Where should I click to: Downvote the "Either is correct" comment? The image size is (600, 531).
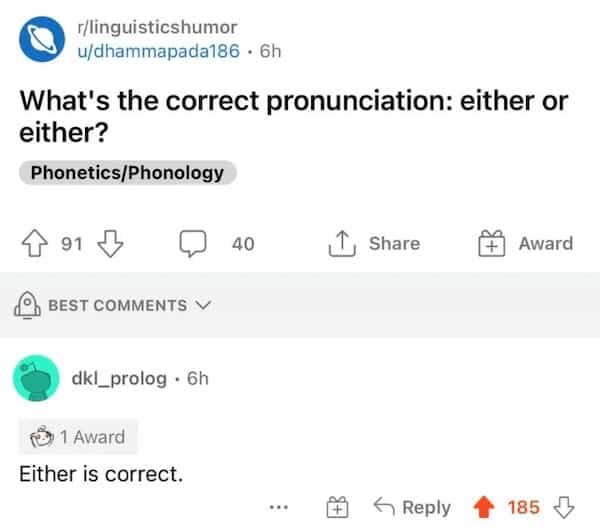[565, 507]
